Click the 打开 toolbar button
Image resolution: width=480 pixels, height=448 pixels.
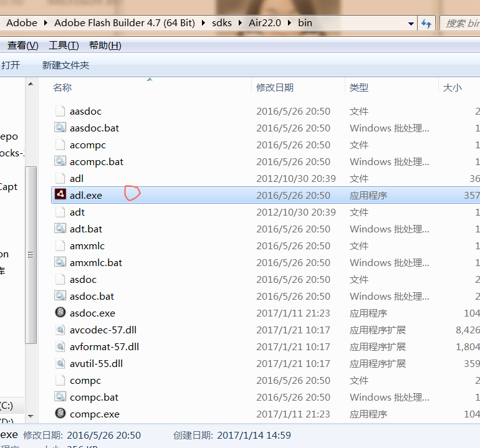coord(11,65)
